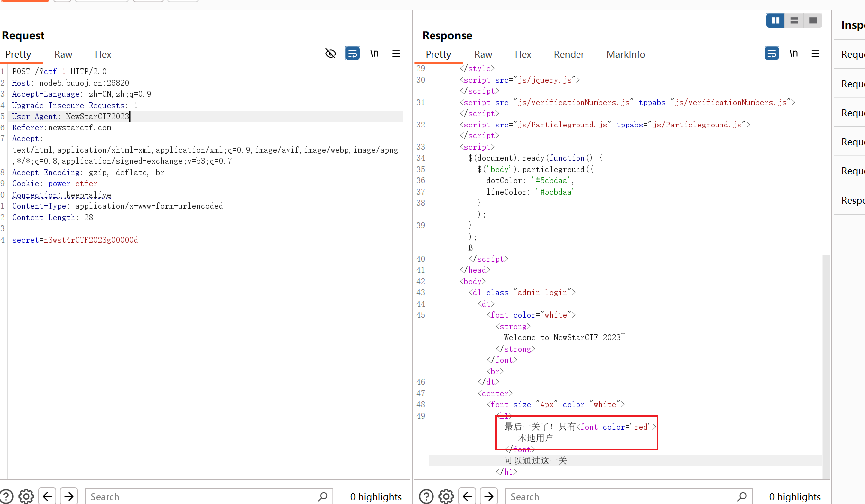Click Request search magnifier icon

point(323,497)
